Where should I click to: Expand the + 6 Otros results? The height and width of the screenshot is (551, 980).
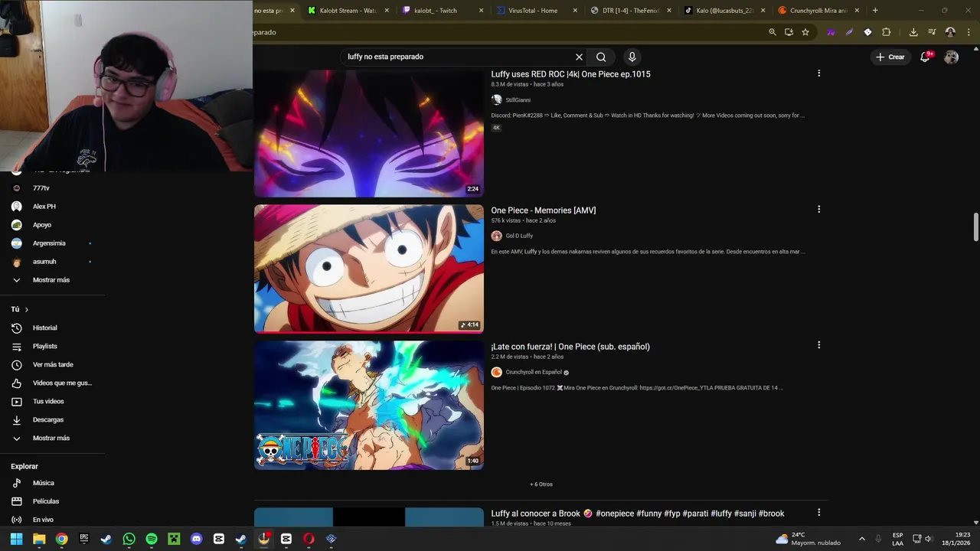point(541,484)
